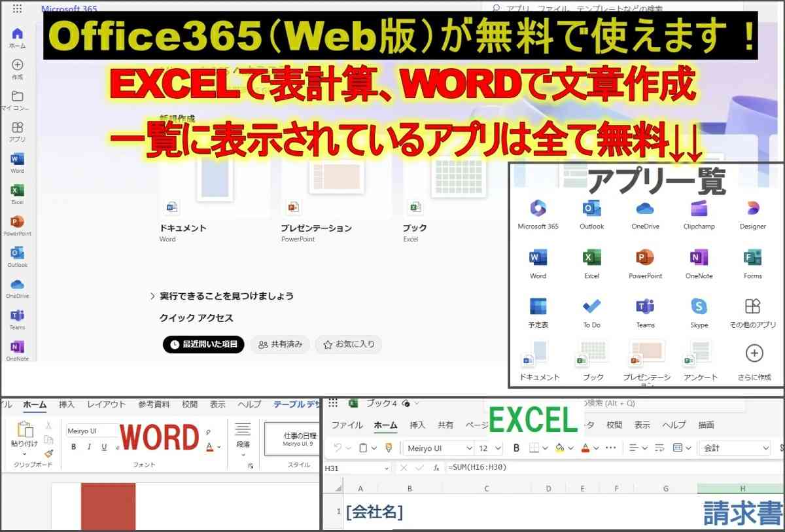
Task: Toggle italic in Word's font group
Action: 89,448
